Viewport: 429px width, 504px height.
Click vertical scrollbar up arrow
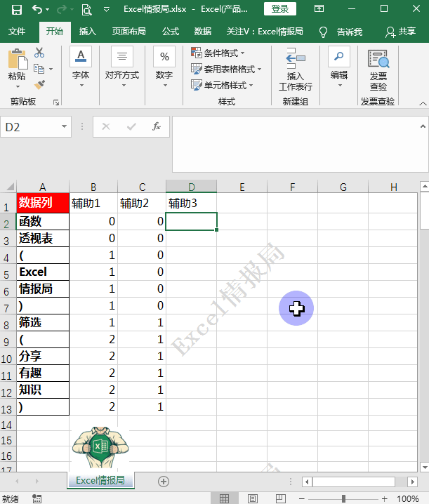tap(425, 186)
